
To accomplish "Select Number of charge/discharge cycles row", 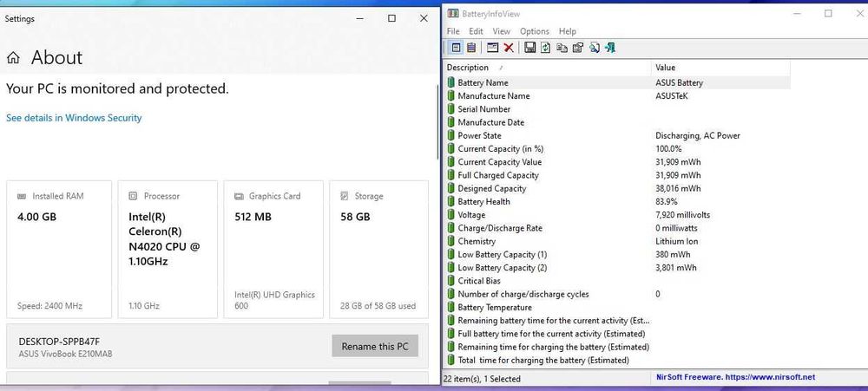I will [617, 294].
